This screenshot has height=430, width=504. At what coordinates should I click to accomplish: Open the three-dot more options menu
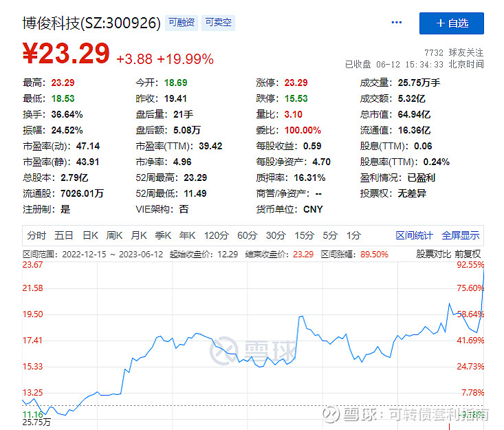[396, 23]
